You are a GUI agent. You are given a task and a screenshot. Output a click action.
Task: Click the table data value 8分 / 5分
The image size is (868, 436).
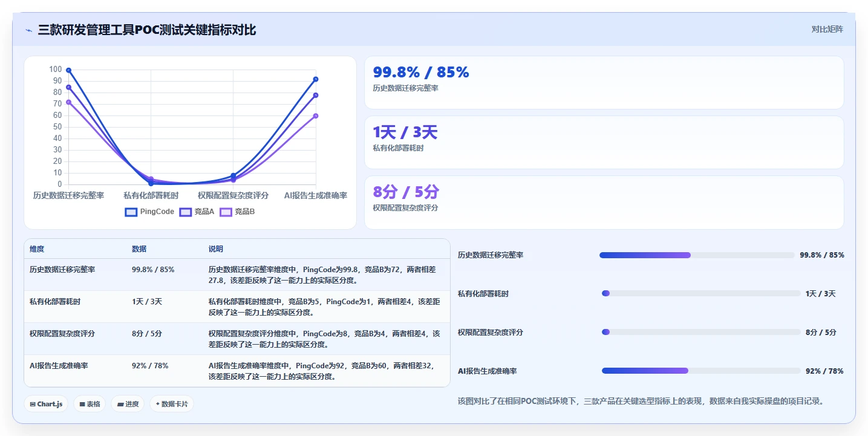147,334
